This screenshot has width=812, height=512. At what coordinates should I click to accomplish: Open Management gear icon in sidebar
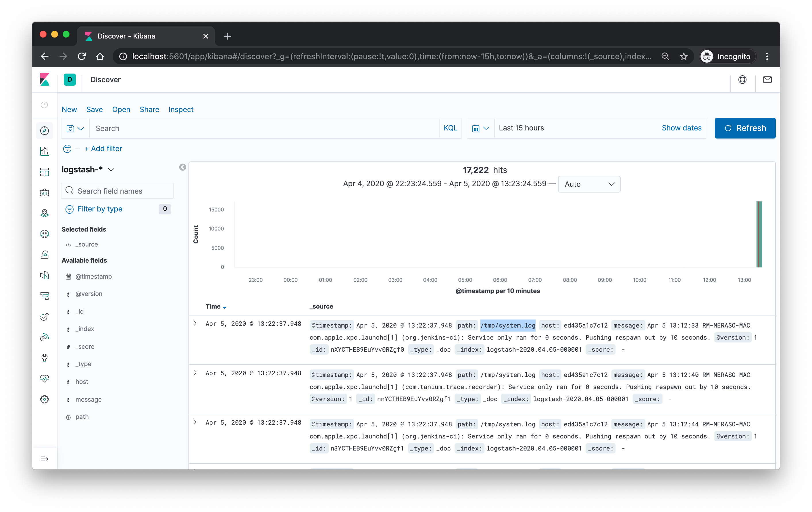coord(44,399)
